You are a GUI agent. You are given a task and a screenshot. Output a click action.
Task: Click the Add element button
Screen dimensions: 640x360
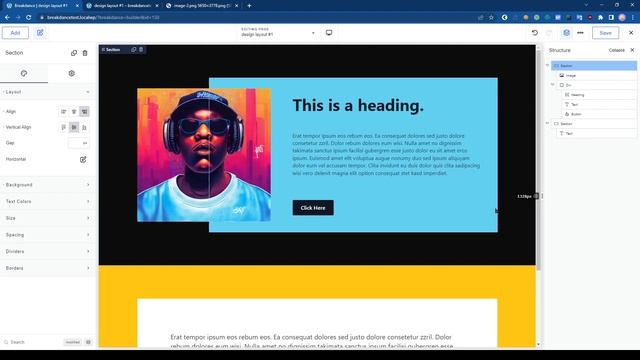point(15,33)
